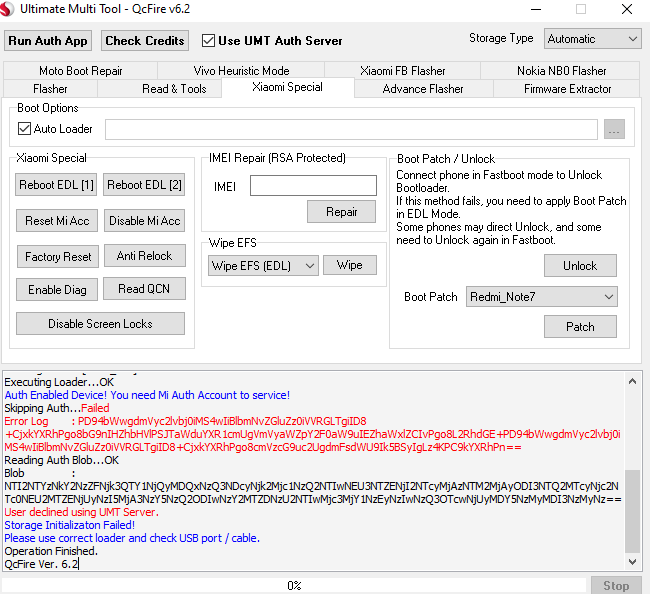
Task: Click 'Please use correct loader' log line
Action: pos(132,538)
